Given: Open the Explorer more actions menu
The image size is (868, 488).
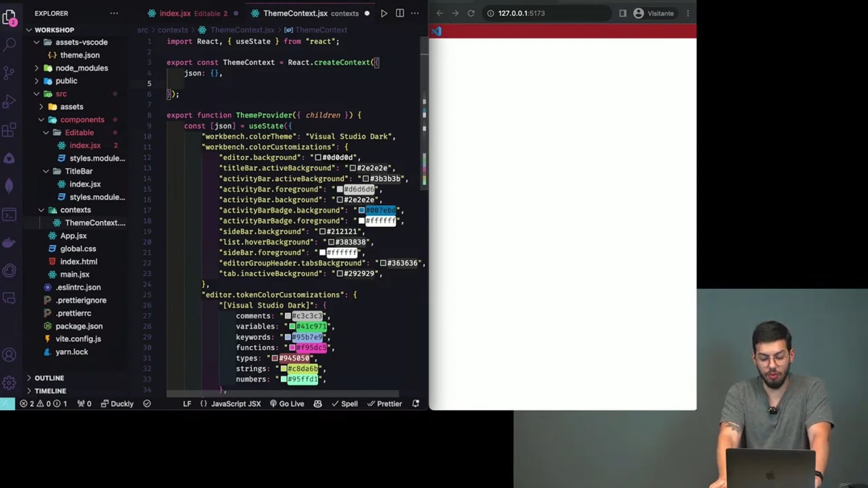Looking at the screenshot, I should [x=114, y=13].
